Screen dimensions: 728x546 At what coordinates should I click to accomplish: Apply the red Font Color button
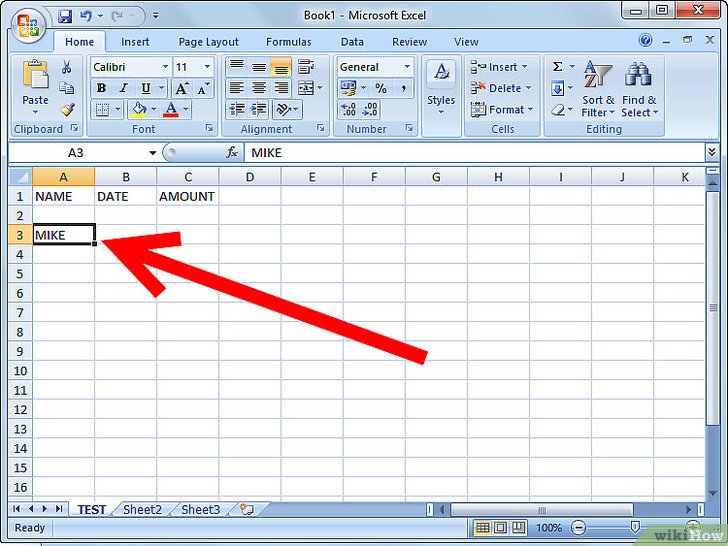click(171, 110)
